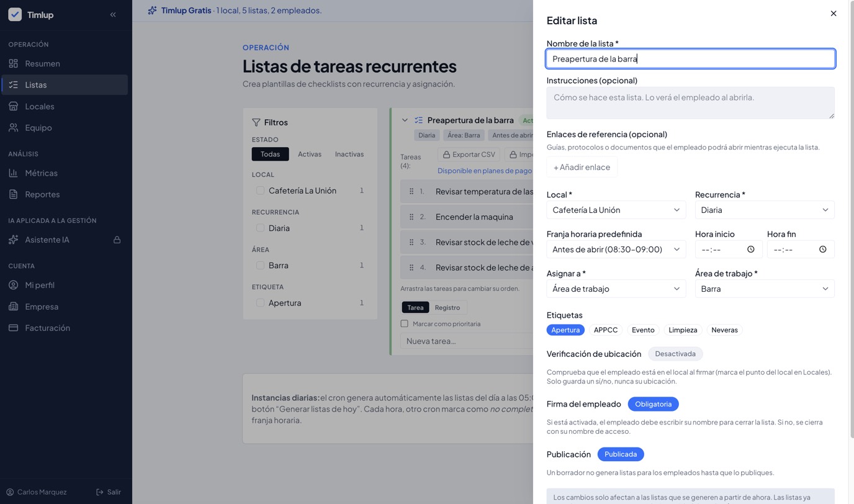The image size is (854, 504).
Task: Select the APPCC tag chip
Action: pyautogui.click(x=606, y=330)
